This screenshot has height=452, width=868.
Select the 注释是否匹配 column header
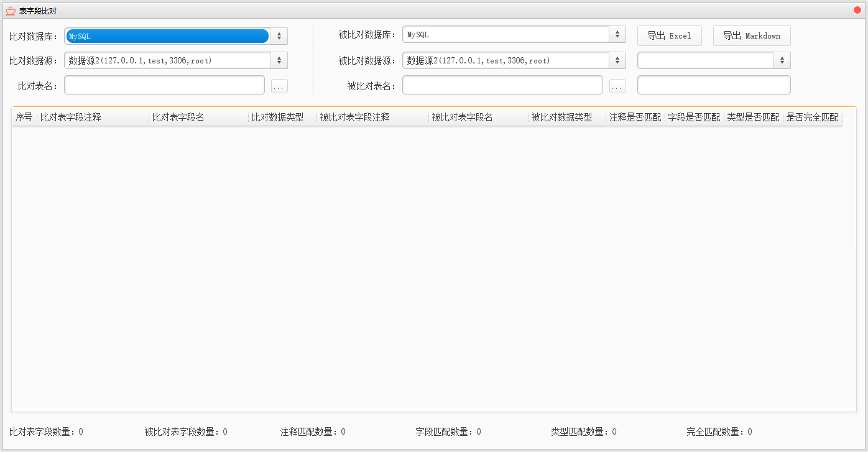(635, 117)
